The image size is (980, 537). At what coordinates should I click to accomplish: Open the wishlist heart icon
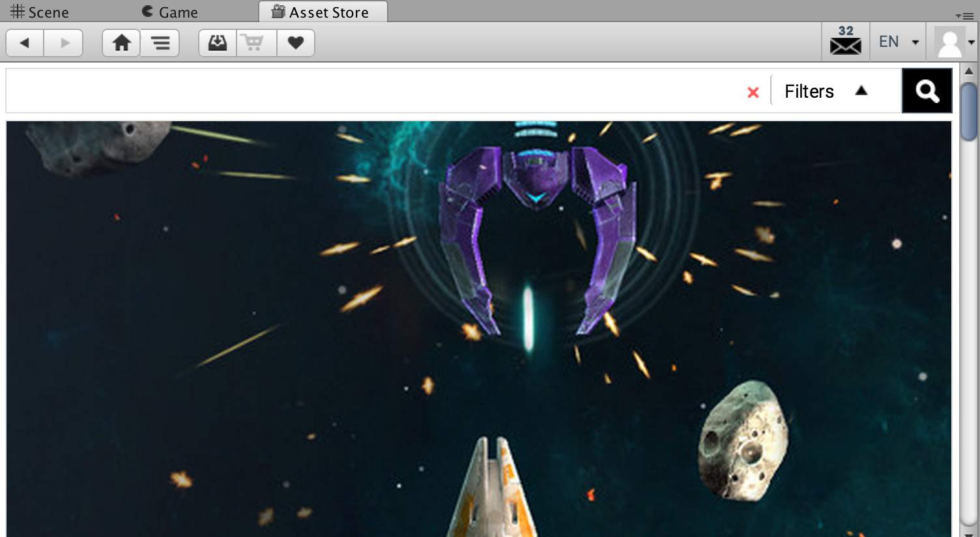296,43
